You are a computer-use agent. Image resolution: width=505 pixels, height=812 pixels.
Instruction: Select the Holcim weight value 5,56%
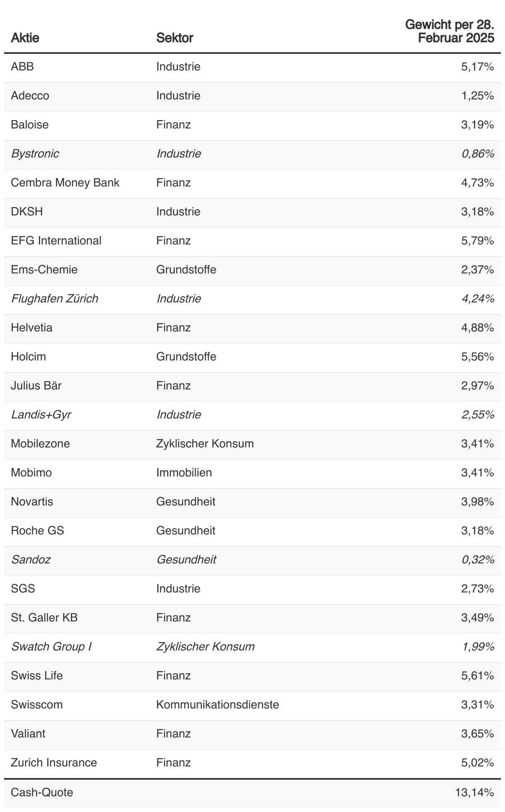pos(478,357)
